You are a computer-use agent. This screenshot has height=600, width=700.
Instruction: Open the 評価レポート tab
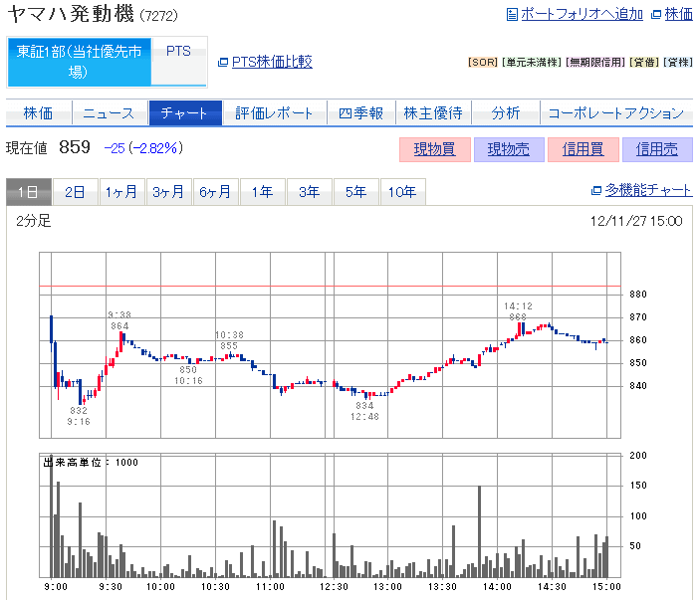(x=274, y=113)
